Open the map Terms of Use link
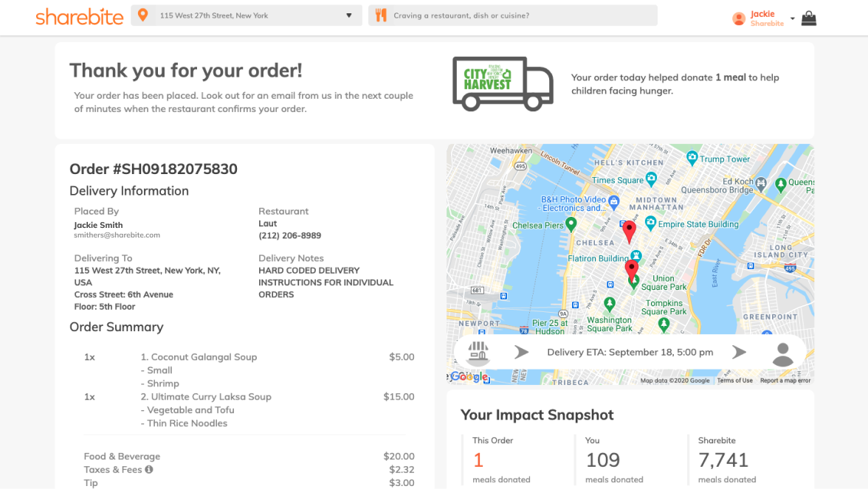 click(734, 381)
